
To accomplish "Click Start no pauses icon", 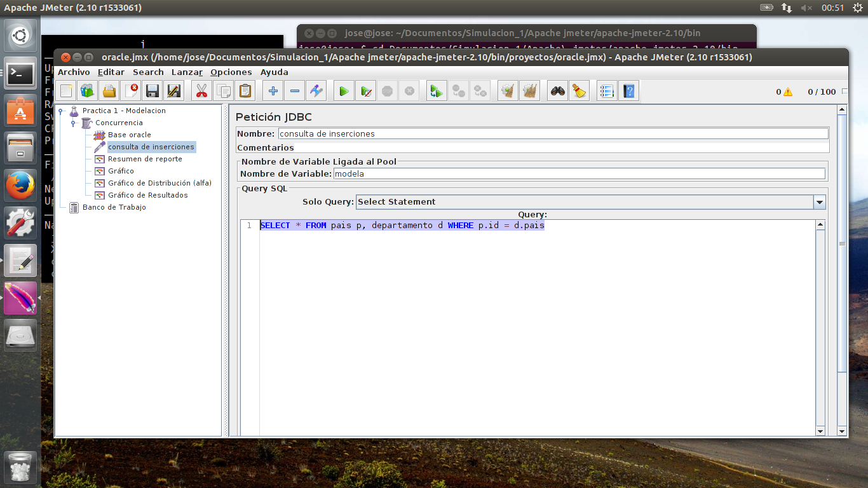I will coord(365,91).
